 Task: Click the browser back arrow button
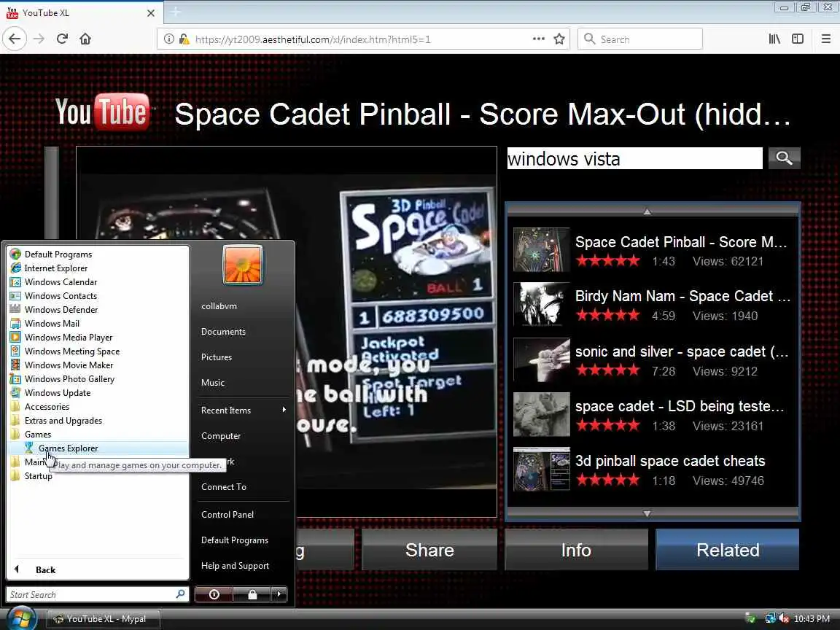pos(15,39)
